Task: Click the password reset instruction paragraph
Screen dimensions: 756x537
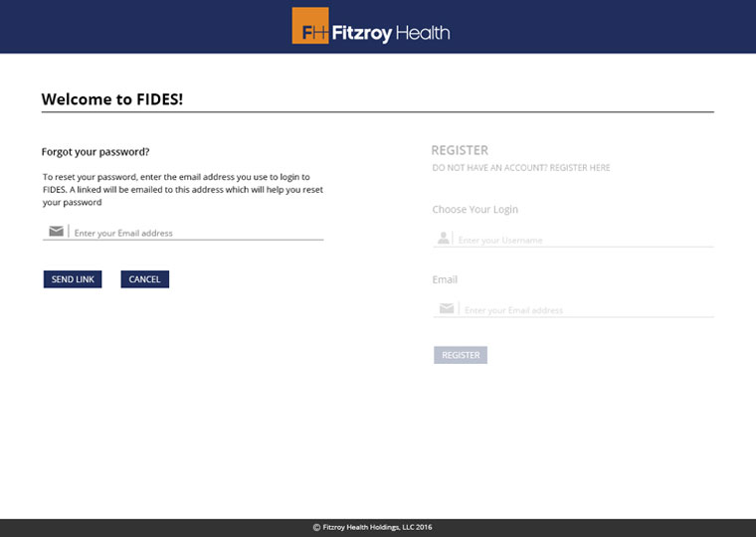Action: 183,190
